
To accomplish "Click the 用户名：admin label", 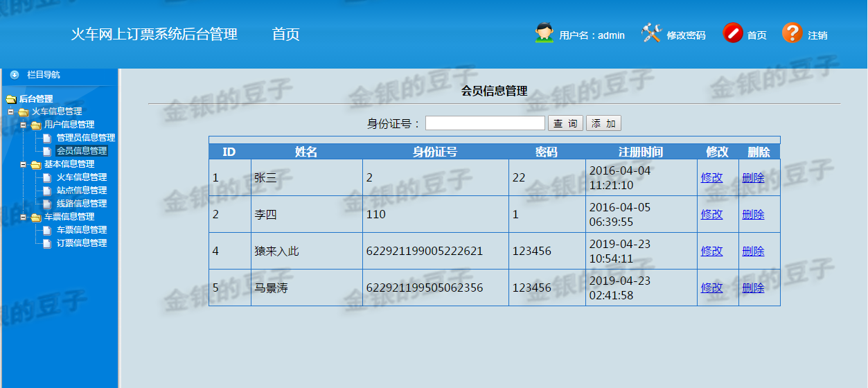I will [592, 35].
